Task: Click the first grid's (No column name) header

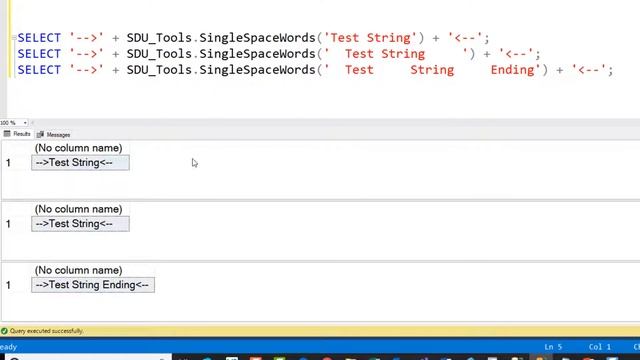Action: [78, 148]
